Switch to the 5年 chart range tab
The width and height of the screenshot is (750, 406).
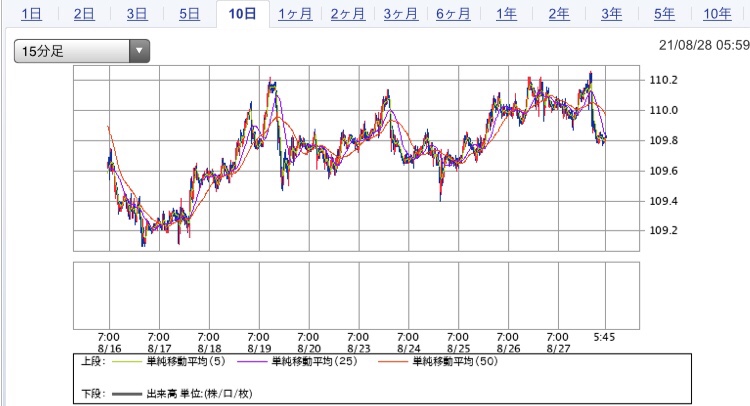pos(664,13)
